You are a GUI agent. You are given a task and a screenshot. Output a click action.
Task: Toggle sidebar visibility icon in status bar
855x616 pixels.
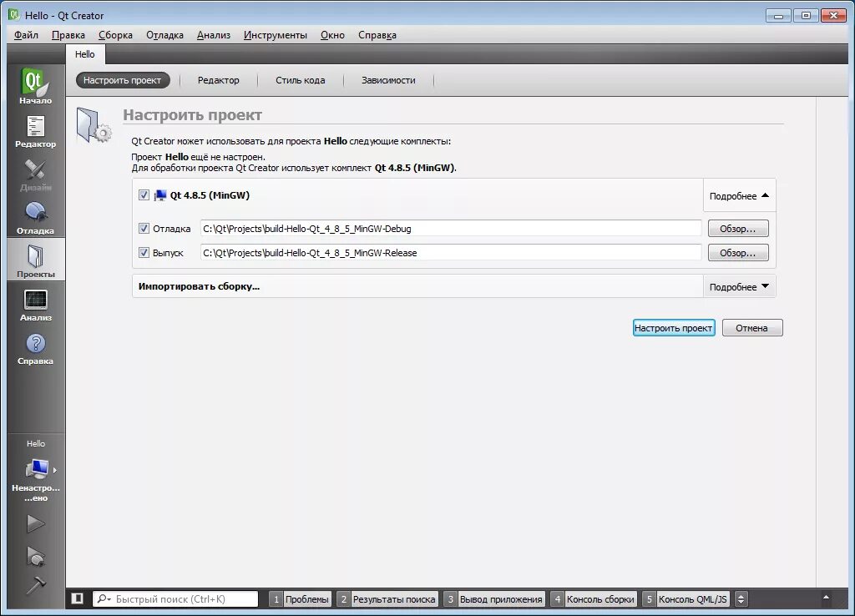point(78,598)
